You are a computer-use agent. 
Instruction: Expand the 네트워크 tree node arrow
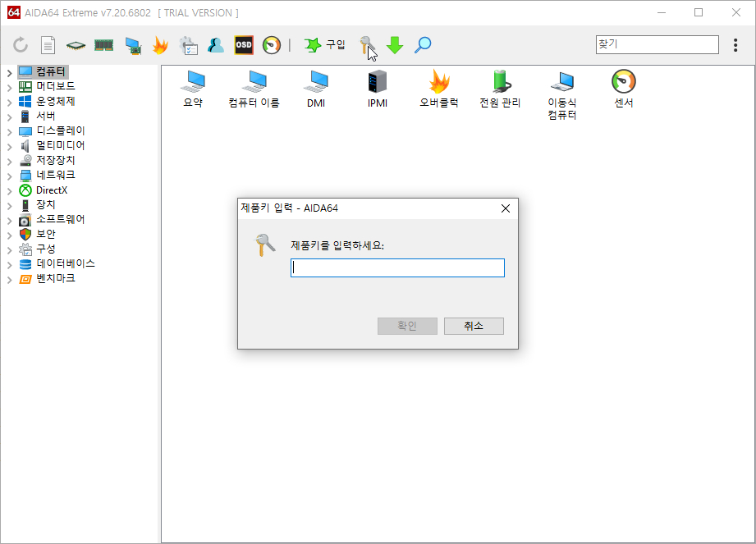pos(9,176)
